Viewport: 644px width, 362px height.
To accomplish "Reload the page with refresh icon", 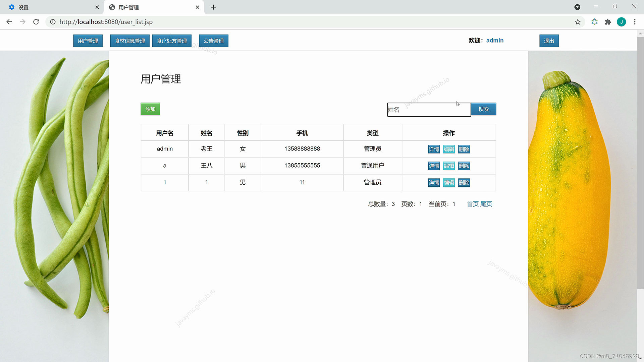I will (36, 22).
